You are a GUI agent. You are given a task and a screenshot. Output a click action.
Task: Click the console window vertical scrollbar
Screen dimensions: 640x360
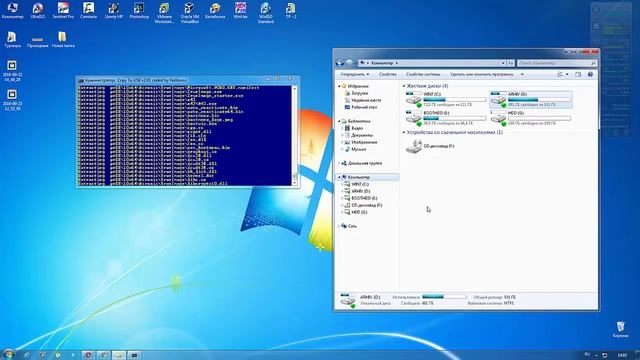point(295,136)
